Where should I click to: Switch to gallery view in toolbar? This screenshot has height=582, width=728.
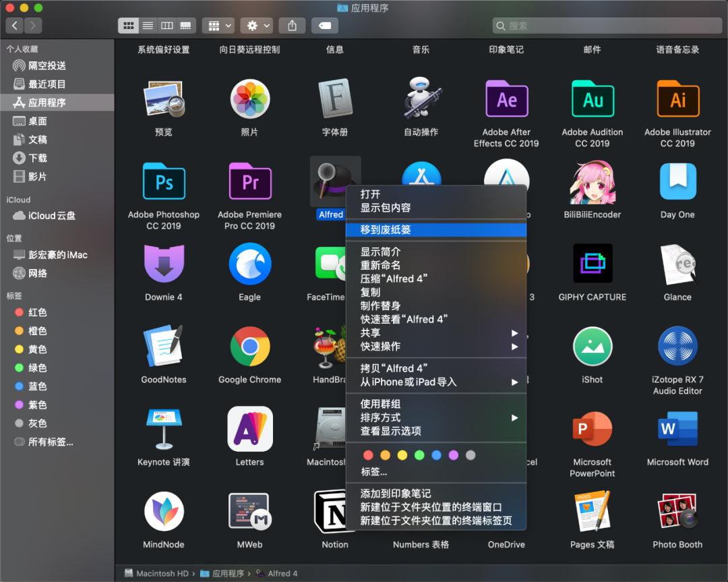click(x=186, y=26)
